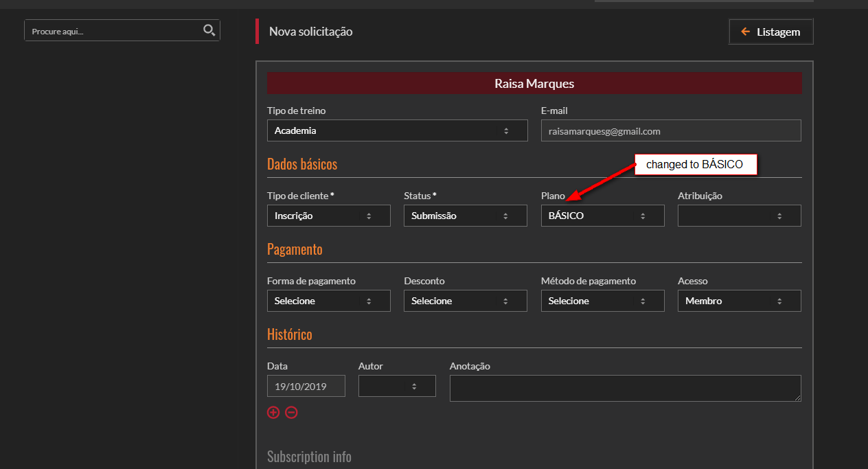Open the empty Atribuição dropdown
Screen dimensions: 868x469
(739, 216)
